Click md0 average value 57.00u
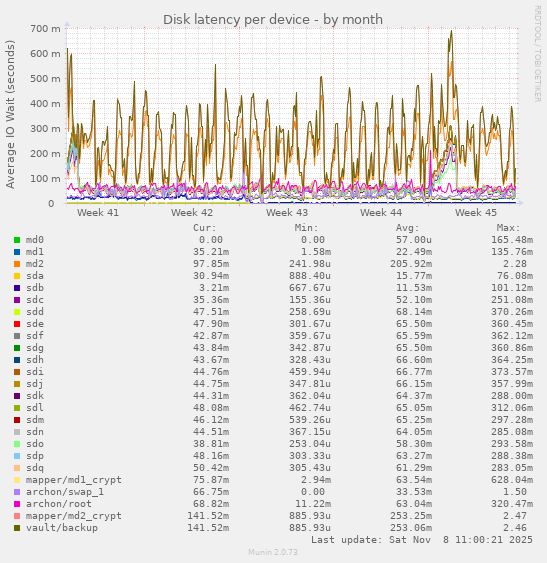547x563 pixels. tap(414, 240)
